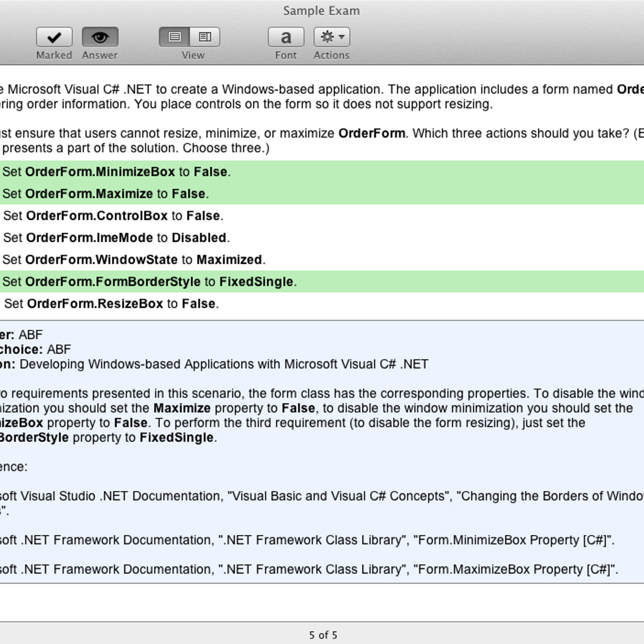Toggle the Answer eye button
Screen dimensions: 644x644
click(x=100, y=37)
